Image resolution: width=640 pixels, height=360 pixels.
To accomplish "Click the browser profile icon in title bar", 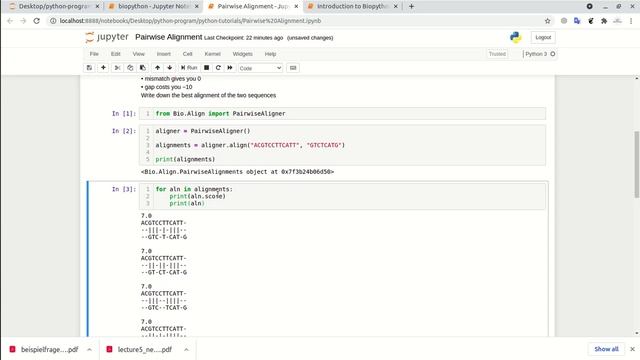I will (589, 7).
